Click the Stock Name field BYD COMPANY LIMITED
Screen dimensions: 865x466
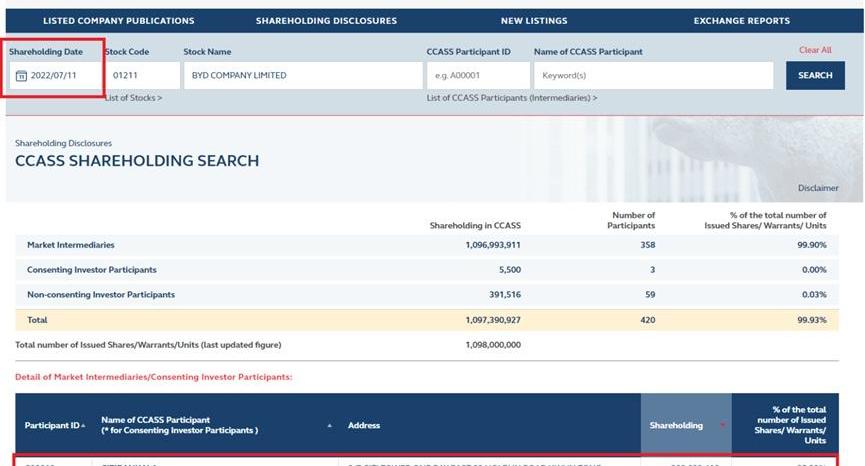tap(303, 76)
